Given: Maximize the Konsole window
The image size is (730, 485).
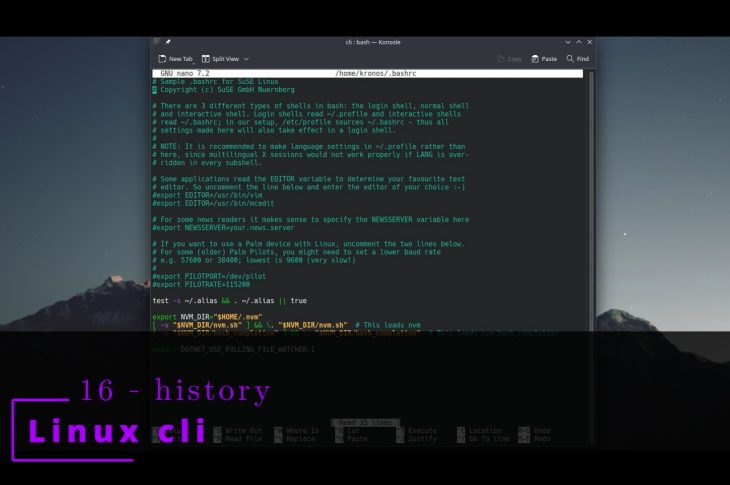Looking at the screenshot, I should [579, 42].
